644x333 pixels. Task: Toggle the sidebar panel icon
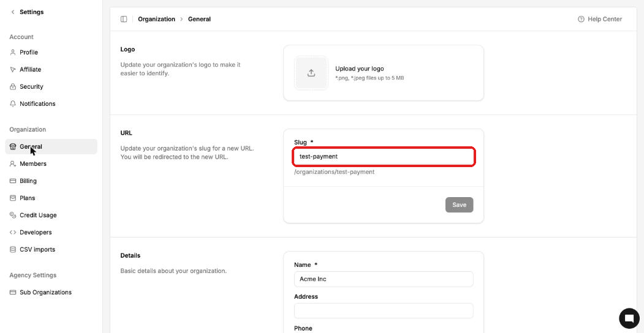click(124, 19)
